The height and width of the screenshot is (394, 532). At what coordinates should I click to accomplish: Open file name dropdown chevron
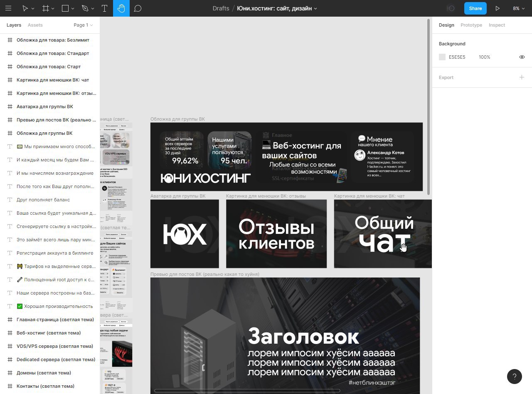coord(315,8)
